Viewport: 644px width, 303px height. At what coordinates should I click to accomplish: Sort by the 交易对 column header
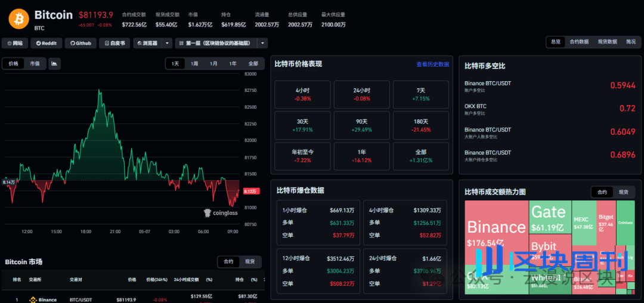76,280
